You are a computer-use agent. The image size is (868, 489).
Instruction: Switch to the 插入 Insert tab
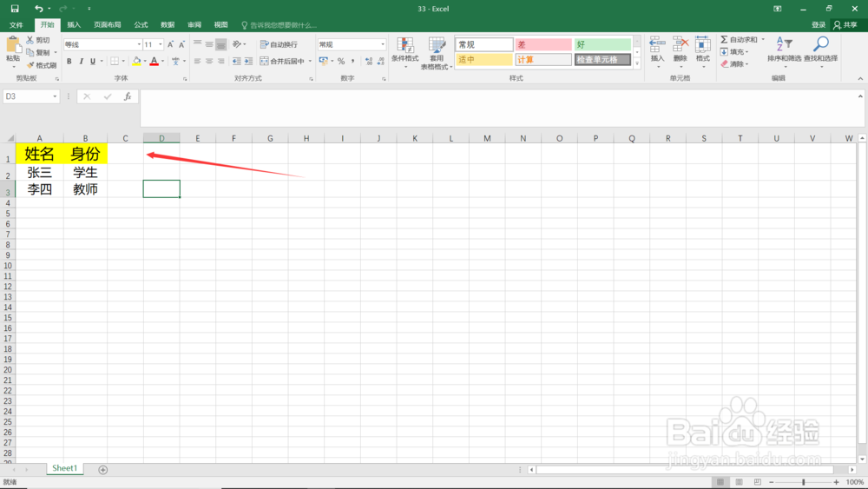tap(74, 25)
